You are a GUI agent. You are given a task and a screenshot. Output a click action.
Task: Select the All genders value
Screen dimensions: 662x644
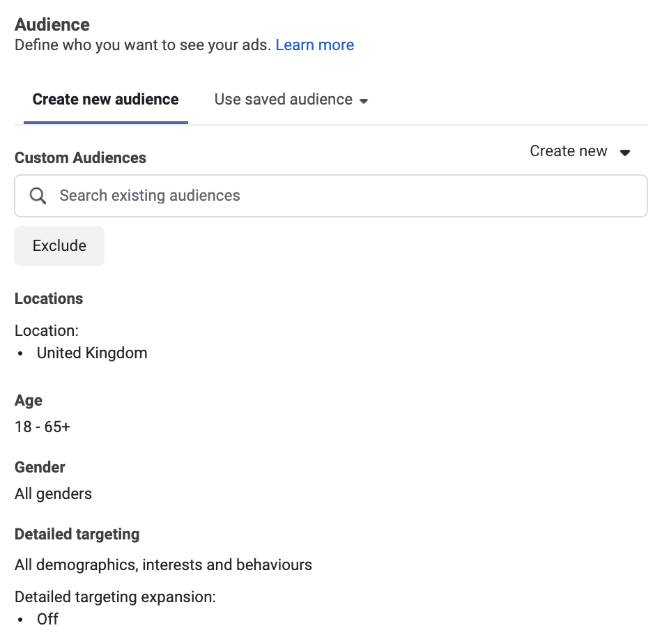[53, 494]
